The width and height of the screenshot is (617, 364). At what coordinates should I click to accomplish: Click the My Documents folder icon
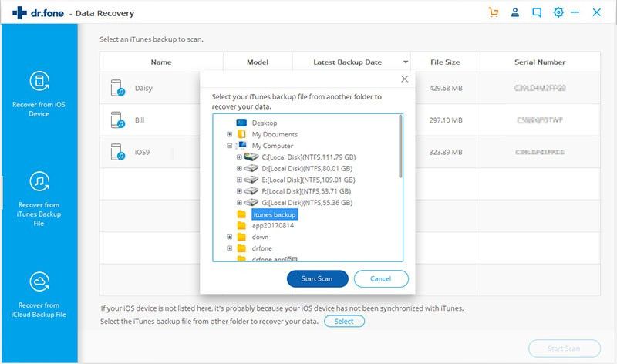point(241,134)
